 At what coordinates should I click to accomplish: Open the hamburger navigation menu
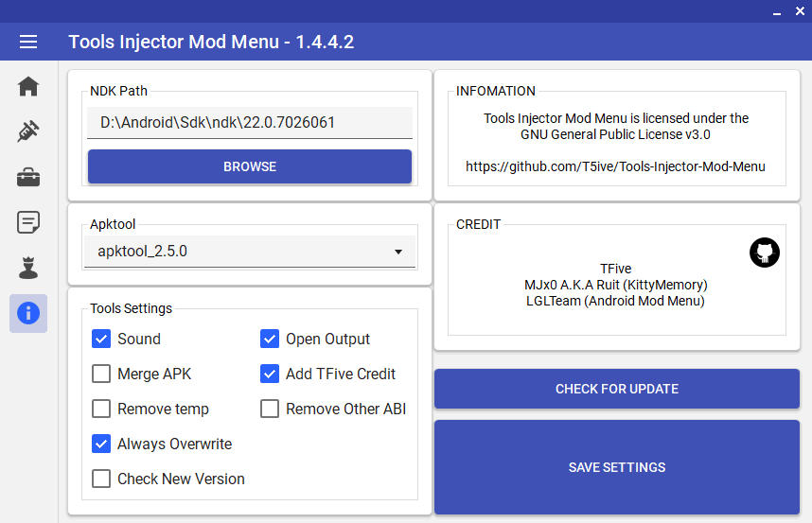coord(28,42)
